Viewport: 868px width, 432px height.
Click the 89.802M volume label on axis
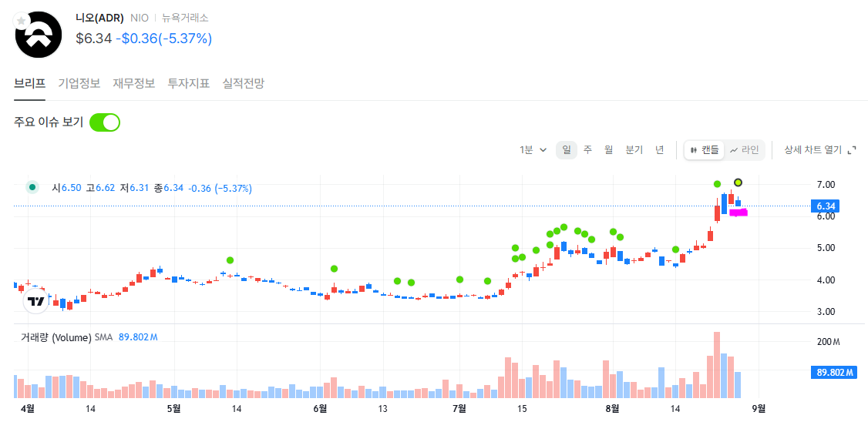point(833,372)
